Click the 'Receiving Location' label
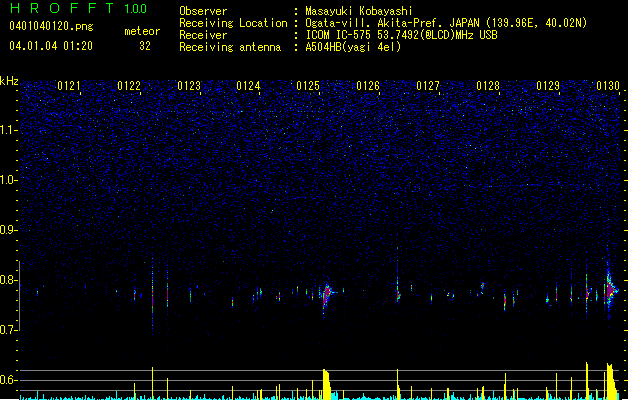 click(233, 23)
